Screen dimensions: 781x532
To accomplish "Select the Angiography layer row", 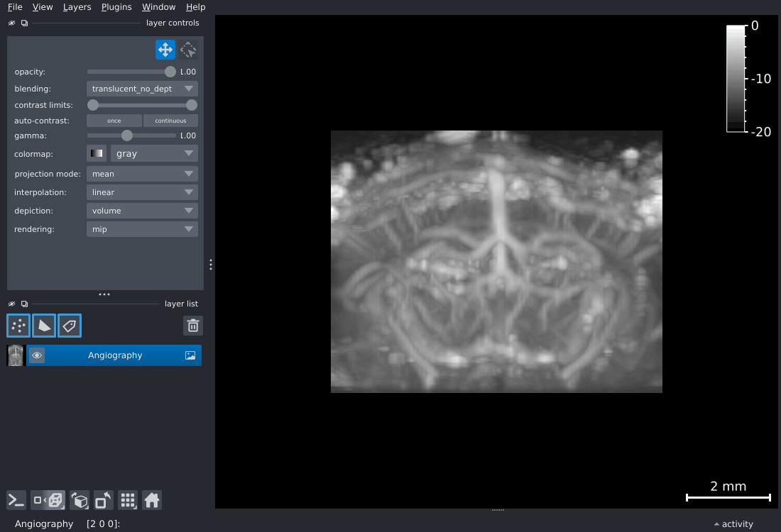I will tap(104, 355).
